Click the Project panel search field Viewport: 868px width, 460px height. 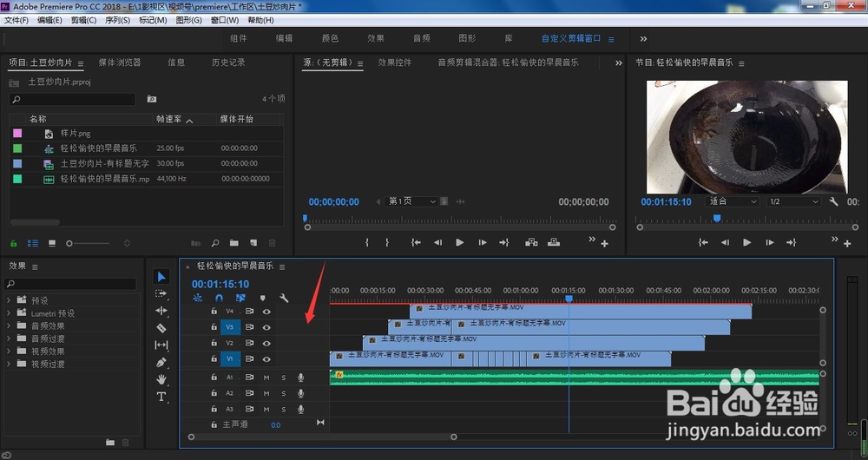[73, 99]
